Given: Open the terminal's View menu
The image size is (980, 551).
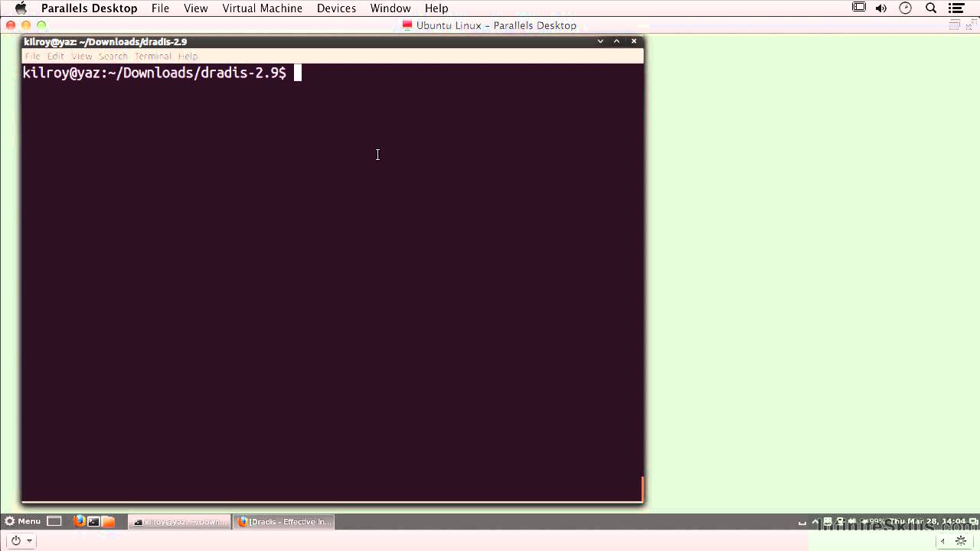Looking at the screenshot, I should (x=82, y=56).
